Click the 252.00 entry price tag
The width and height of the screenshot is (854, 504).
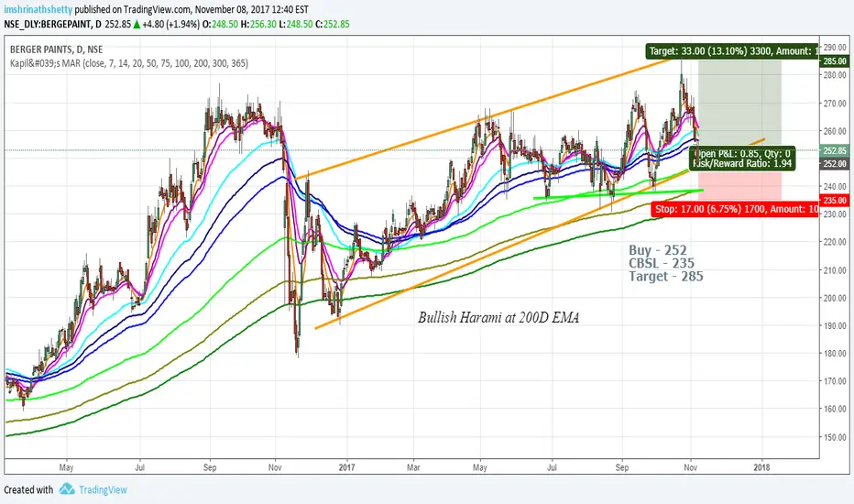[x=834, y=163]
